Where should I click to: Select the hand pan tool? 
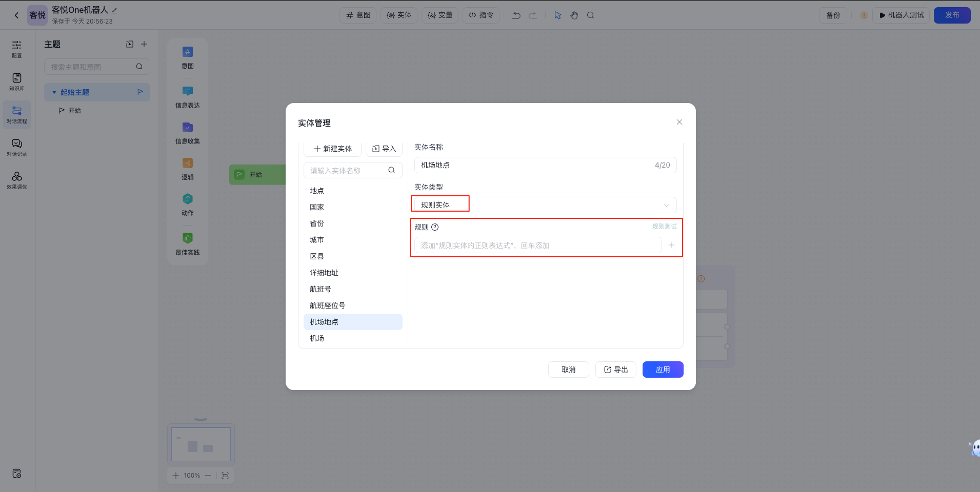pos(574,15)
